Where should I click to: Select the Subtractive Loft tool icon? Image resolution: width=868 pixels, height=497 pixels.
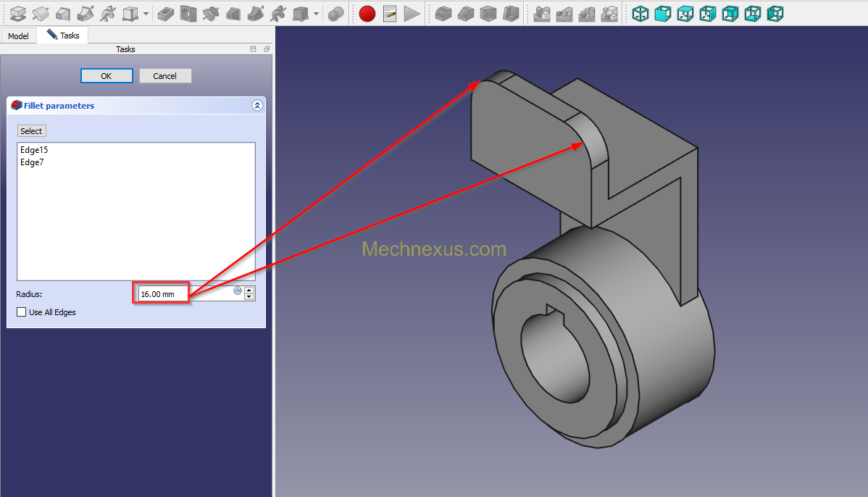(233, 13)
